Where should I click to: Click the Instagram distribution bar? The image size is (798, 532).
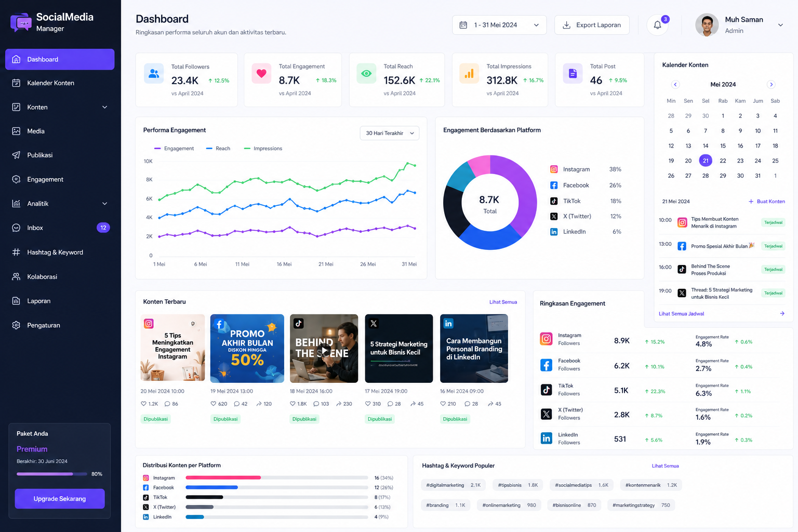[277, 477]
